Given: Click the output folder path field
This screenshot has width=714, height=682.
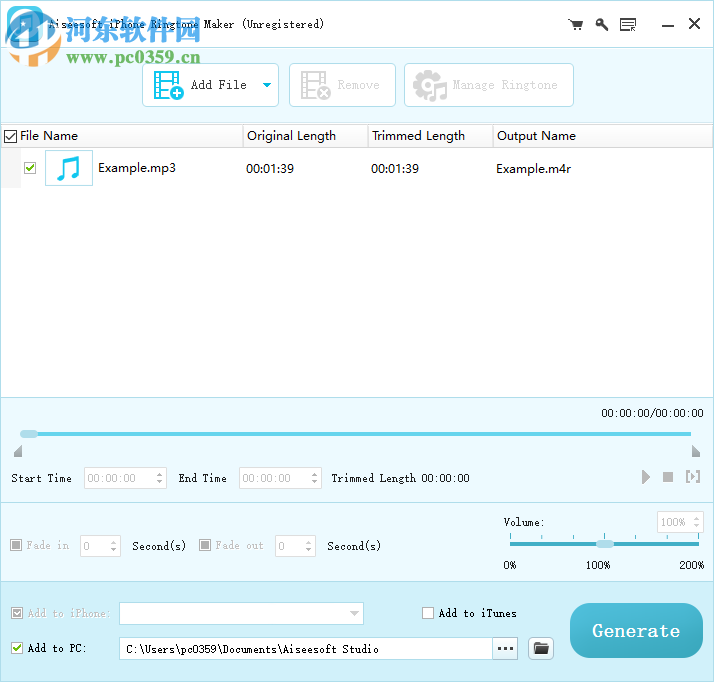Looking at the screenshot, I should 306,649.
